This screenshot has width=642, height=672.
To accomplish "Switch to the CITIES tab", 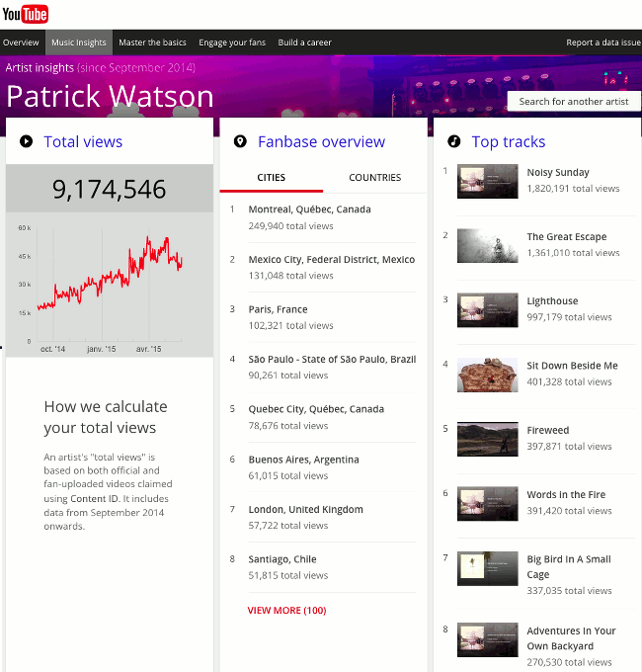I will pos(271,178).
